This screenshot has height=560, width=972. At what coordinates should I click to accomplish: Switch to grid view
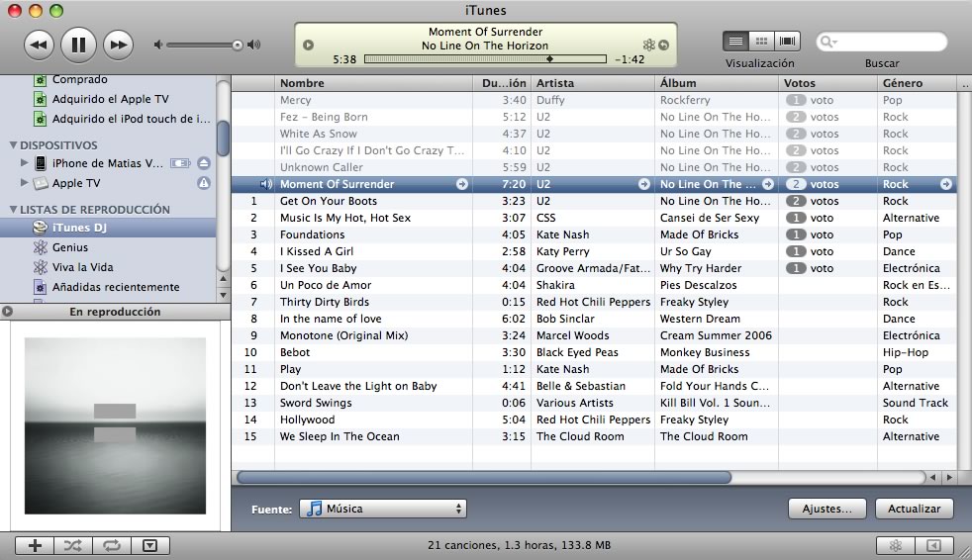[x=762, y=41]
